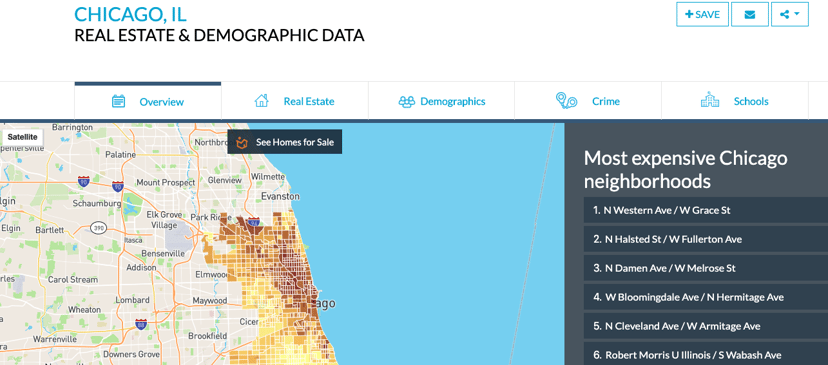Click the SAVE button
This screenshot has width=828, height=365.
click(x=702, y=14)
